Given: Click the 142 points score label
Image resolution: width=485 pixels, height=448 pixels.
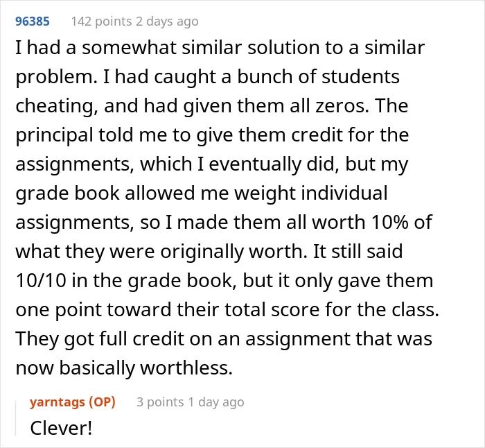Looking at the screenshot, I should pyautogui.click(x=101, y=21).
